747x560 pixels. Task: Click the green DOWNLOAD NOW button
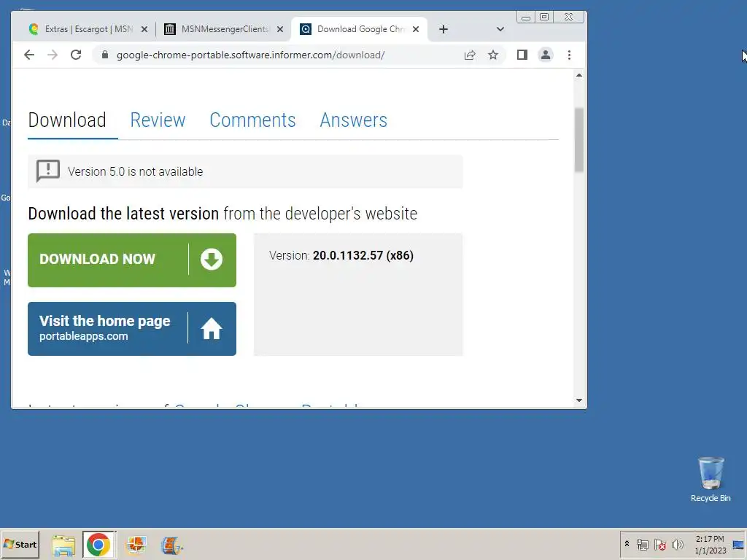tap(132, 260)
